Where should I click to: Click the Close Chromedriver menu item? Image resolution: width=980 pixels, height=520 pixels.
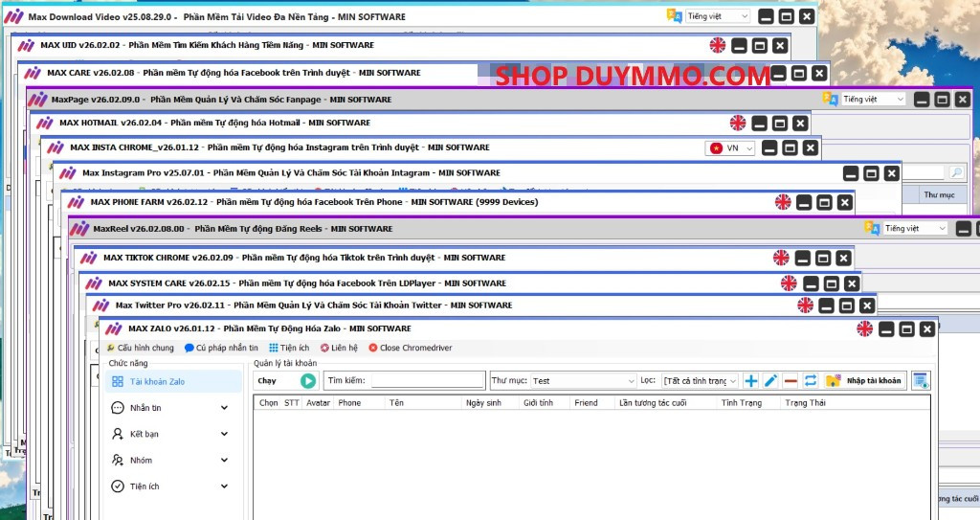[410, 348]
